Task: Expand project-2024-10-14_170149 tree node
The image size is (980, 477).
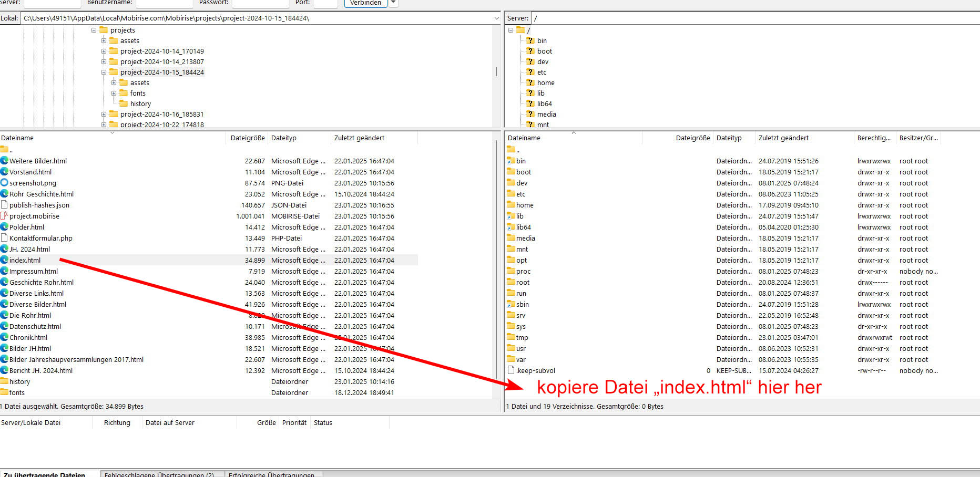Action: coord(104,51)
